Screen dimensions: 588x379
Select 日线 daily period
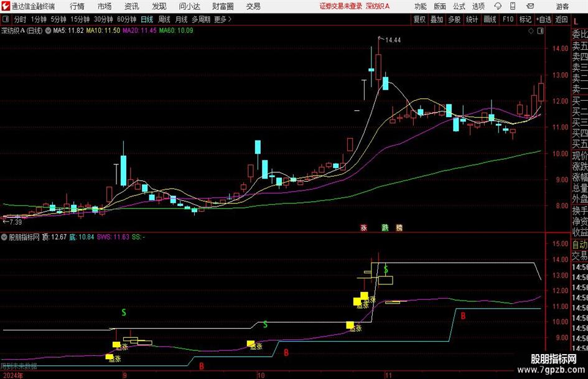(147, 19)
